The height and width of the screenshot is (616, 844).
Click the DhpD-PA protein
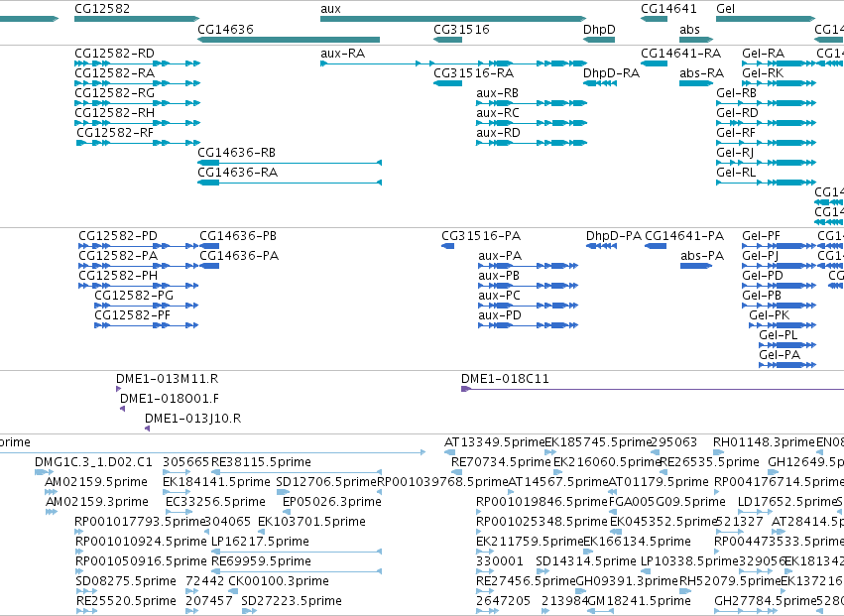[x=601, y=246]
